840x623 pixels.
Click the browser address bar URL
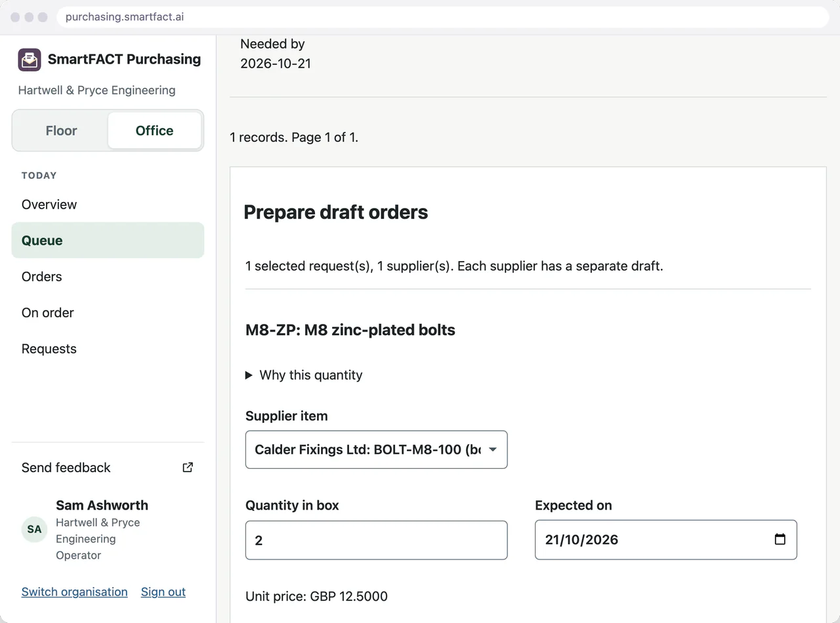[125, 17]
